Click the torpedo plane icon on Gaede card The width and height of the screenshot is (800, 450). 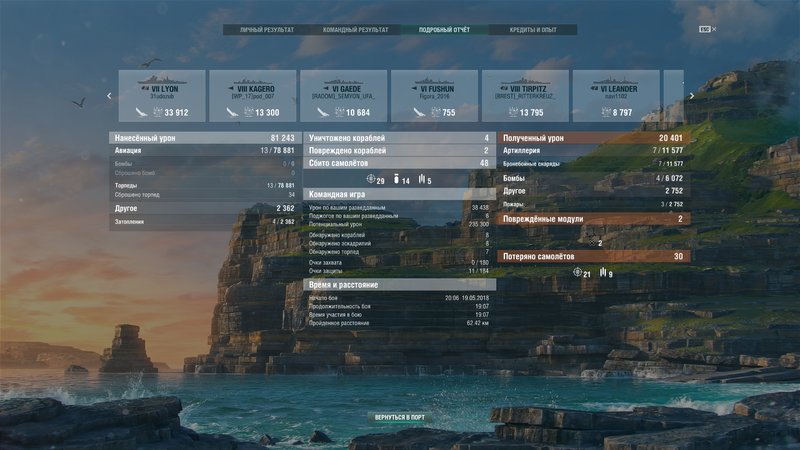coord(323,112)
